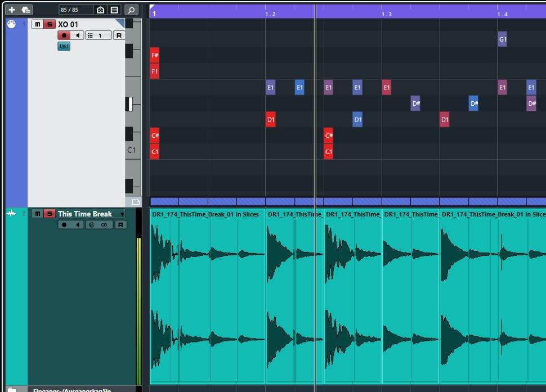Click the monitor speaker icon on XO 01

click(x=78, y=35)
